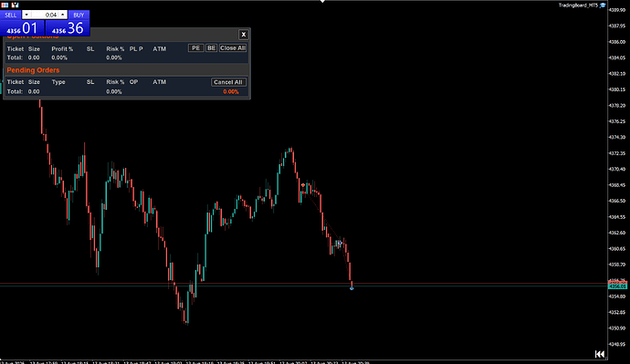
Task: Click the chart shift triangle marker at top
Action: 322,2
